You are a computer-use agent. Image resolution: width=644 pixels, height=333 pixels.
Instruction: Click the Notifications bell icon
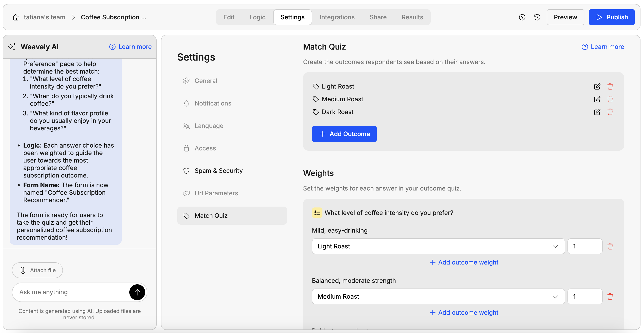186,104
